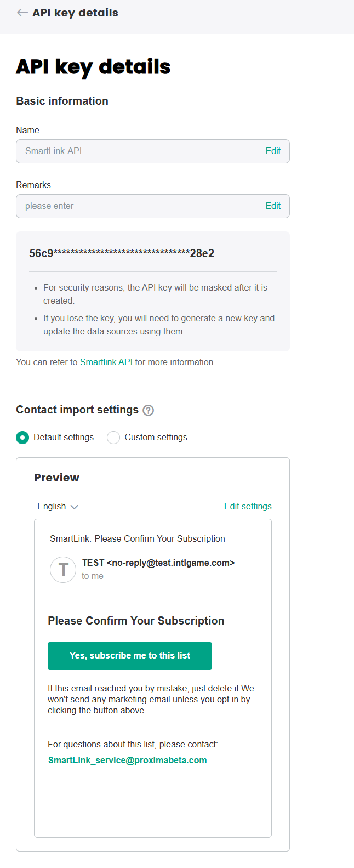Edit the SmartLink-API name field
354x868 pixels.
273,151
